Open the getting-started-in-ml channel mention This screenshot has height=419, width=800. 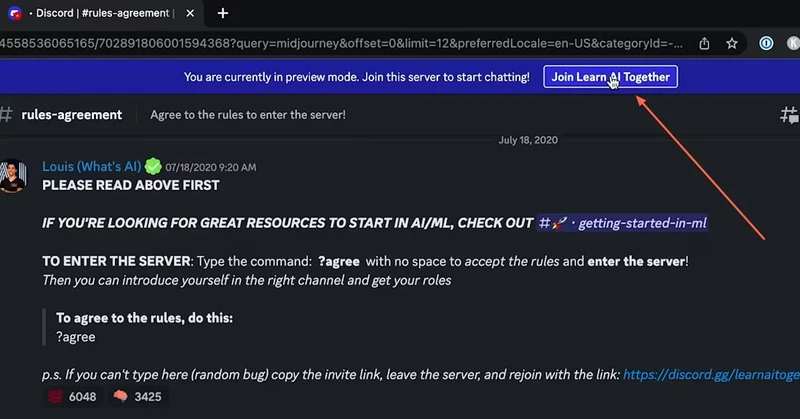623,223
